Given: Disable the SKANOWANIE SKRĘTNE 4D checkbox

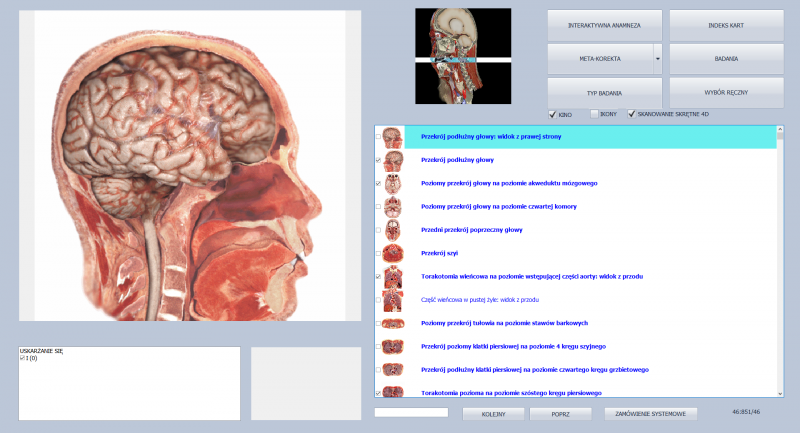Looking at the screenshot, I should (631, 114).
